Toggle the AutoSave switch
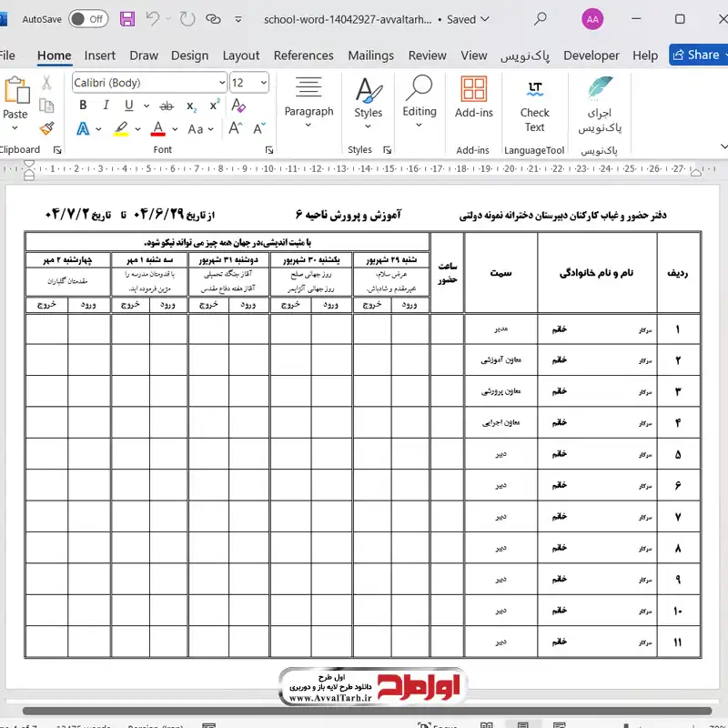The image size is (728, 728). tap(88, 19)
